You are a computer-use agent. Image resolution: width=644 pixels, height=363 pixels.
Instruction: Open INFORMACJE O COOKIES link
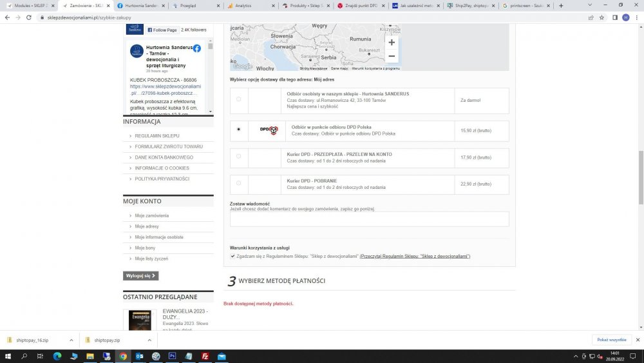point(162,168)
